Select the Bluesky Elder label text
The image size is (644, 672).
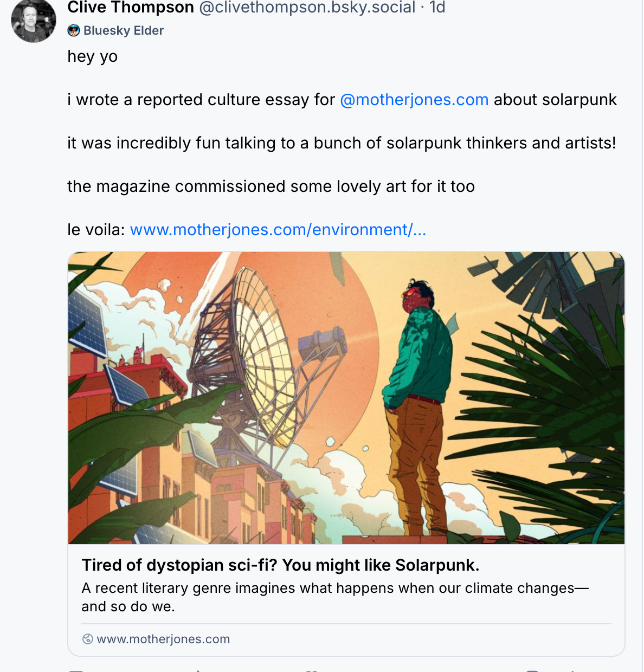click(124, 31)
